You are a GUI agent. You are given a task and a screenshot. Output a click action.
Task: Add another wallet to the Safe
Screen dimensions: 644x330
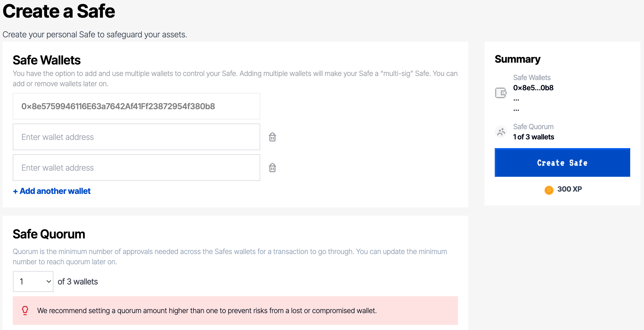click(x=52, y=191)
